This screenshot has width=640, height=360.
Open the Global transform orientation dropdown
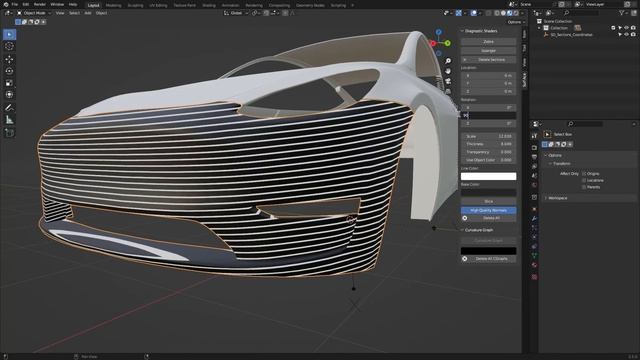click(x=236, y=13)
